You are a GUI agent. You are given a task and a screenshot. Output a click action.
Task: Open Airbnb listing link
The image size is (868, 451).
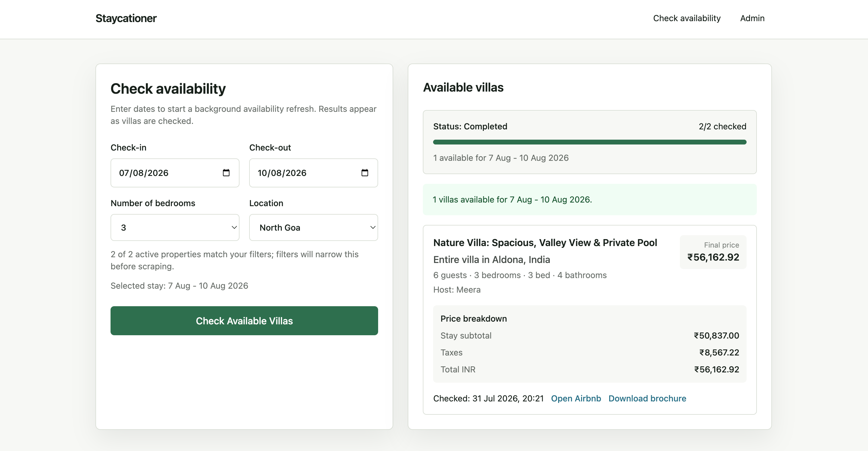[x=576, y=398]
